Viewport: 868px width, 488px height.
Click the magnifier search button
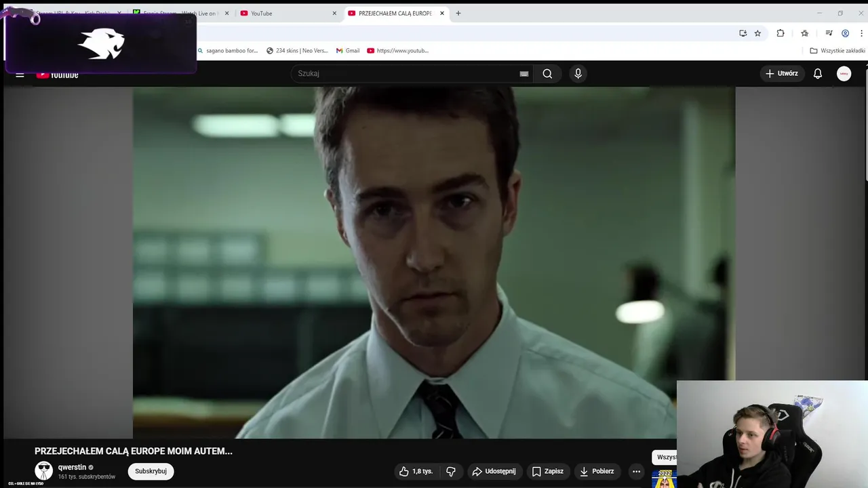click(x=547, y=74)
